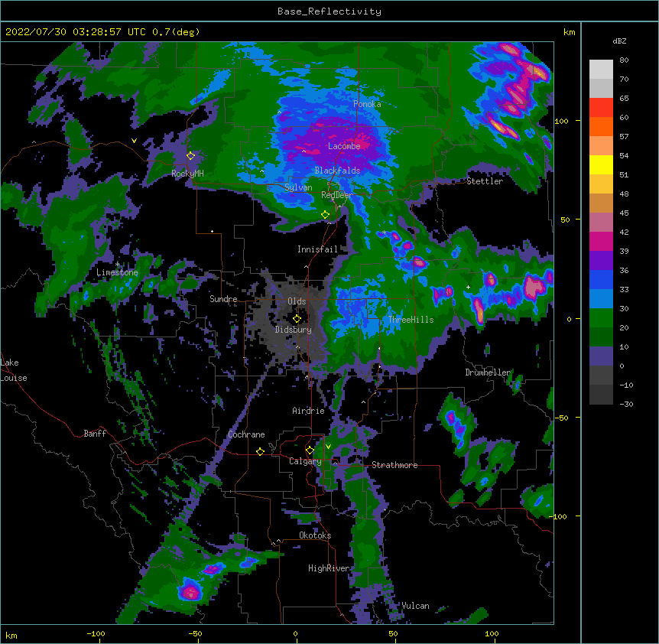
Task: Select the -50 tick on the right axis
Action: pyautogui.click(x=561, y=418)
